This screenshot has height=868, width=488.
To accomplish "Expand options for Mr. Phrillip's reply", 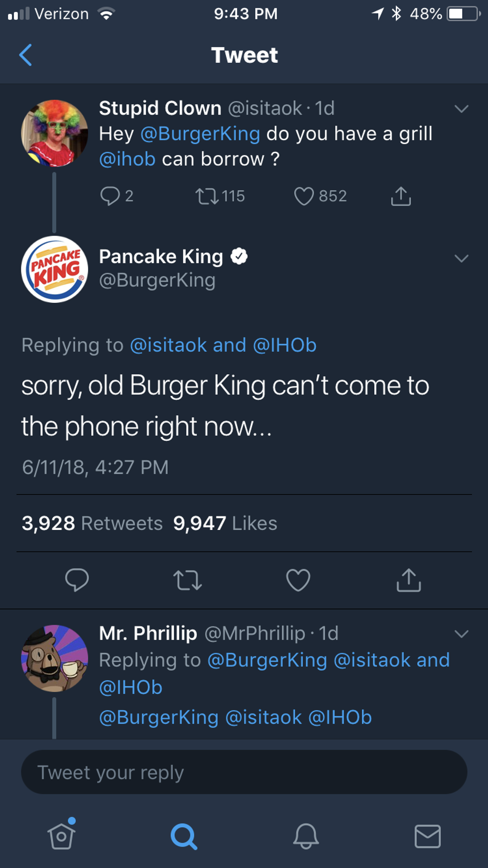I will point(462,633).
